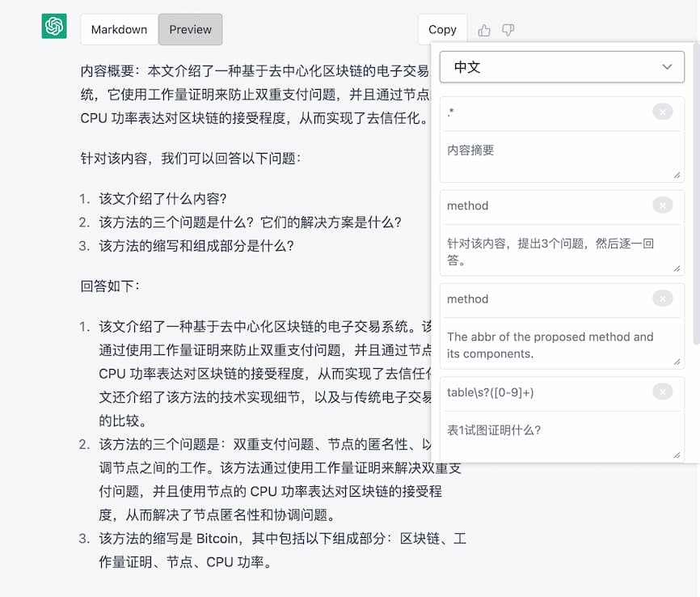
Task: Edit the first 'method' pattern field
Action: (x=547, y=205)
